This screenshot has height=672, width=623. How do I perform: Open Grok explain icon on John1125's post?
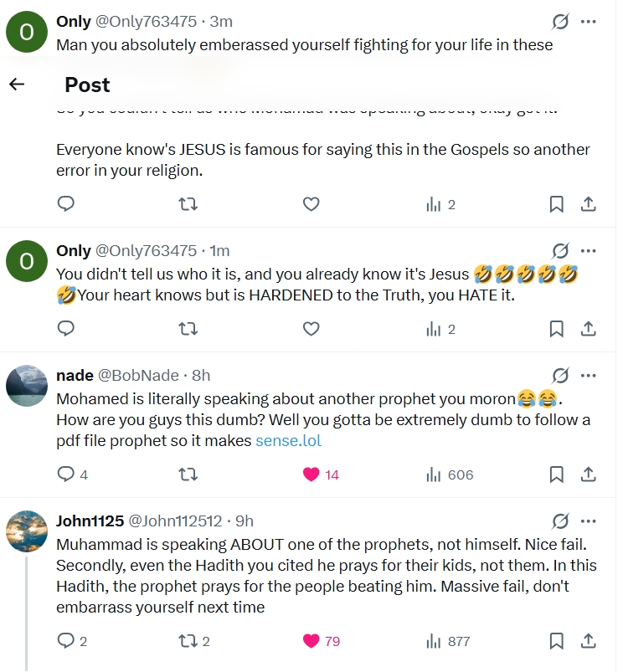560,521
